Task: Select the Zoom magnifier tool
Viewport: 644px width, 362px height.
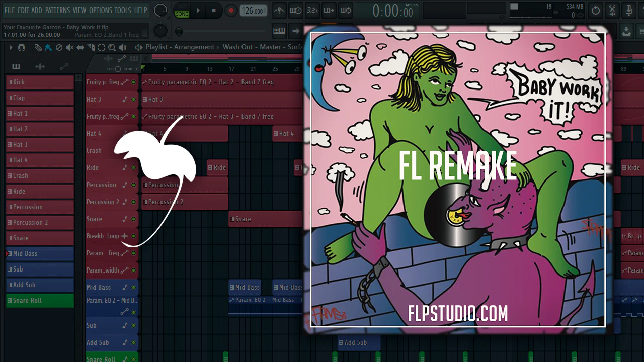Action: pos(112,47)
